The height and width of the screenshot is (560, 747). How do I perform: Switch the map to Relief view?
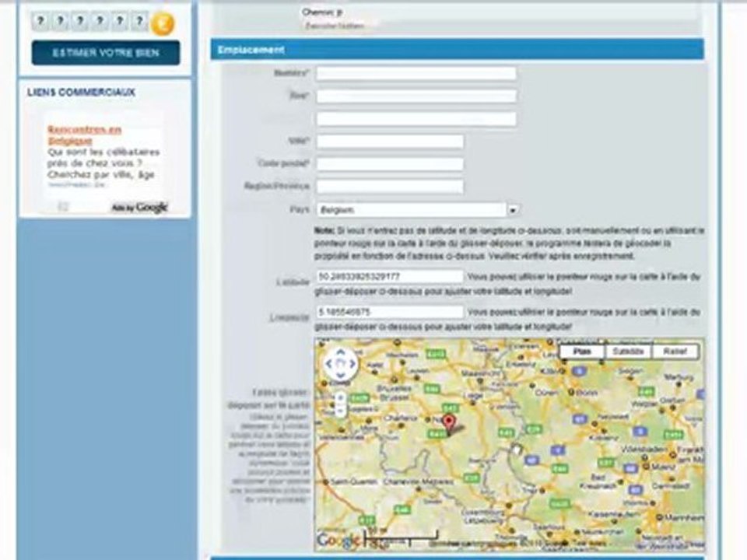point(674,352)
